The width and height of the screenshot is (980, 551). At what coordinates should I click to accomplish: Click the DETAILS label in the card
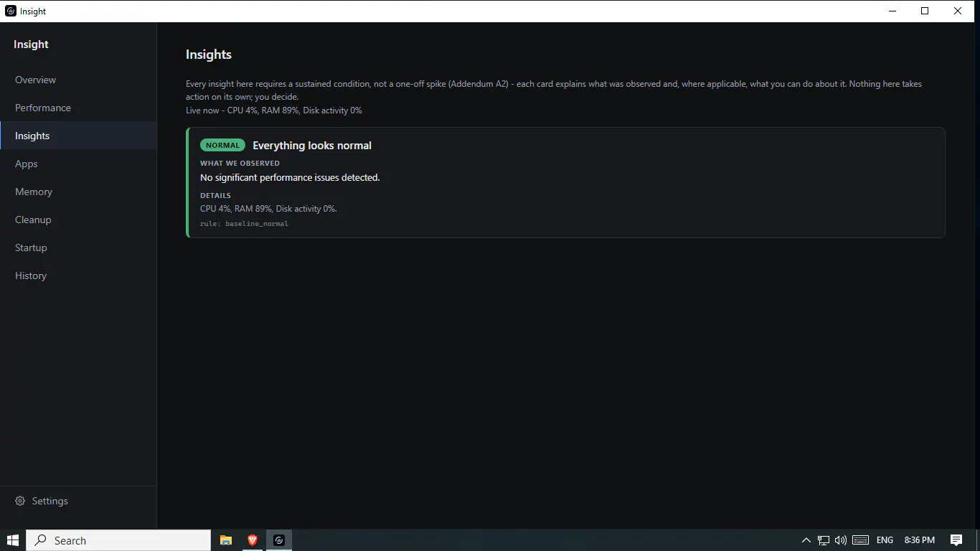point(215,195)
